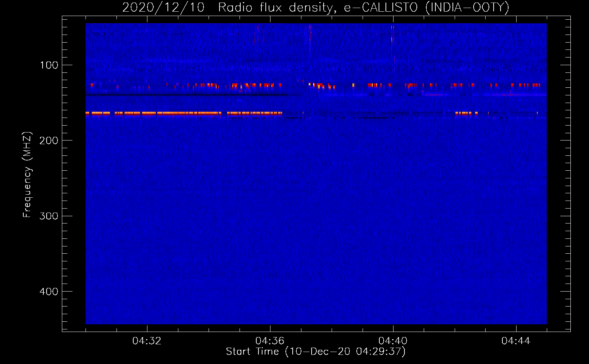Click the 300 frequency tick label
Screen dimensions: 589x364
pos(49,216)
